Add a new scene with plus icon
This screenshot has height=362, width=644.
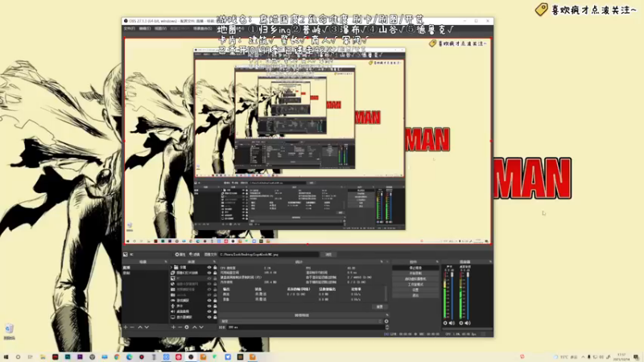[x=126, y=327]
